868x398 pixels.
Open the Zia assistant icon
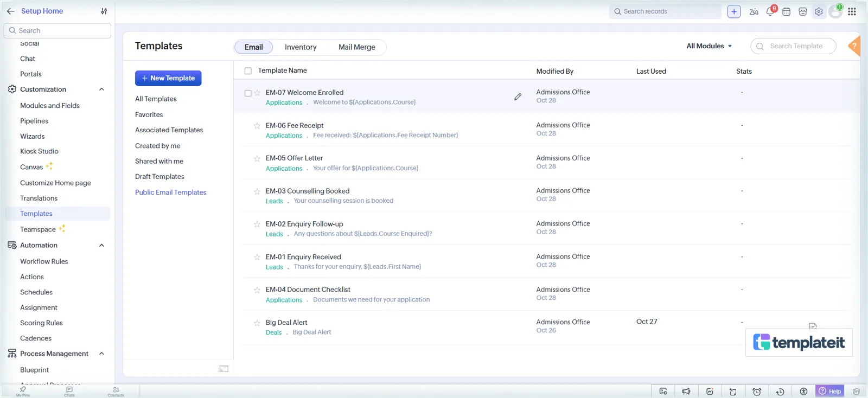coord(754,11)
